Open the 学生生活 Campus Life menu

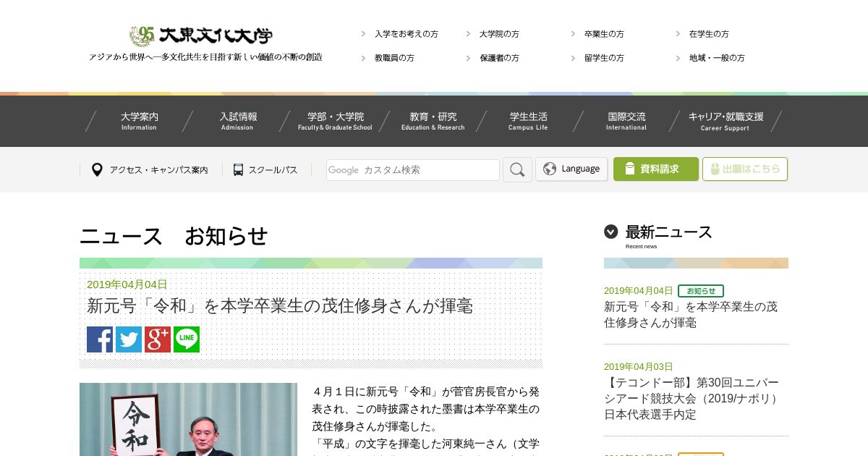tap(528, 121)
